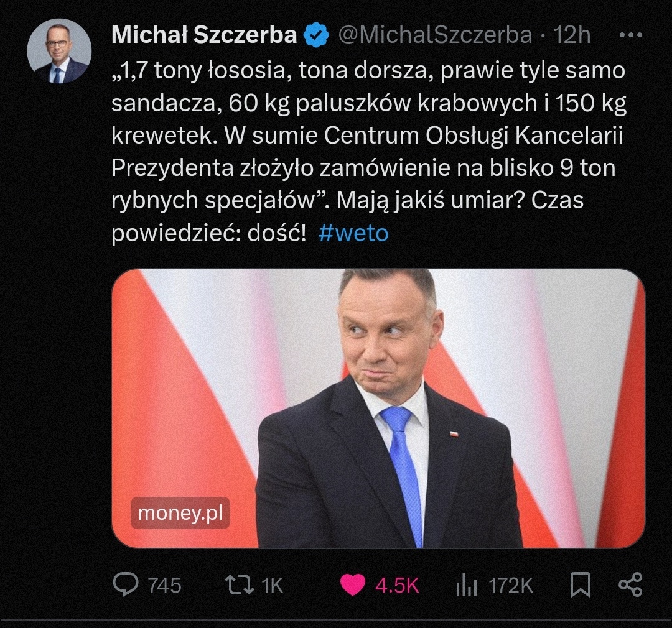Viewport: 672px width, 628px height.
Task: Open the tweet timestamp showing 12h
Action: [573, 35]
